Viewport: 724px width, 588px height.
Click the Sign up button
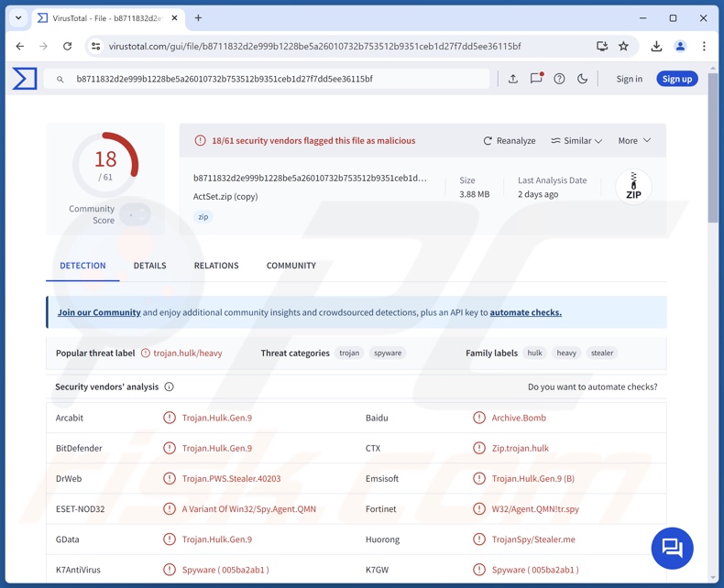pyautogui.click(x=676, y=79)
